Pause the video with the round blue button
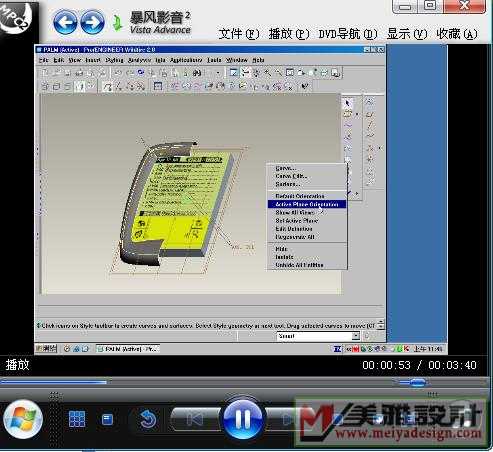 [243, 418]
